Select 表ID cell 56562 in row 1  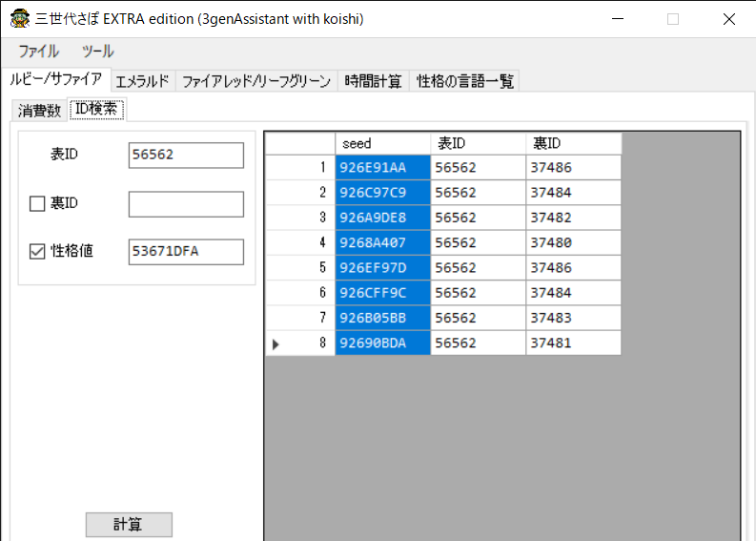pyautogui.click(x=478, y=168)
